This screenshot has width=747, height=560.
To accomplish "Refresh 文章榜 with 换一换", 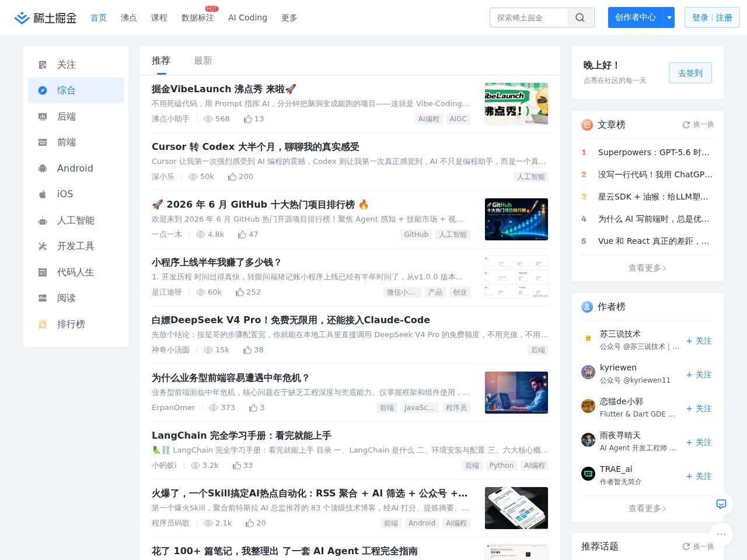I will [699, 125].
